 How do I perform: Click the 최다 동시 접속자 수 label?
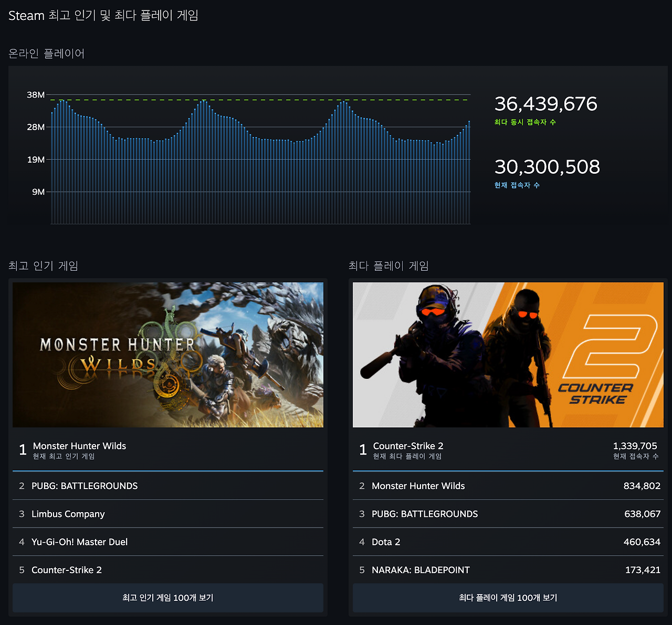click(x=525, y=122)
